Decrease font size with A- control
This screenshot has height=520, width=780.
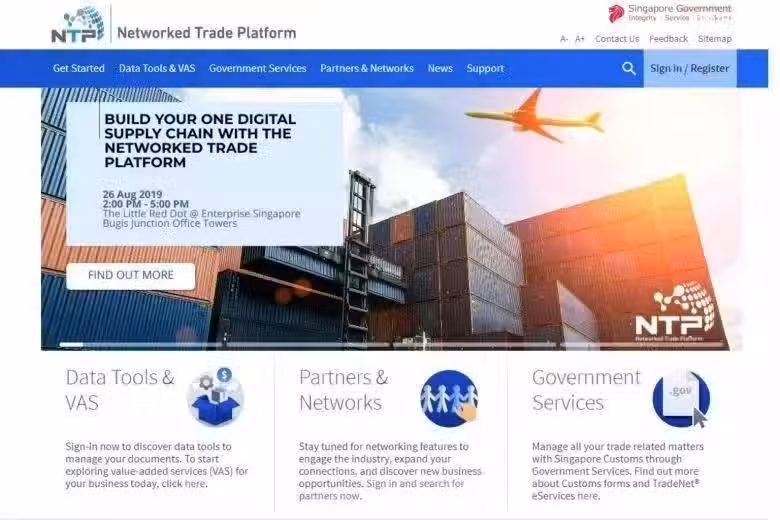point(564,39)
